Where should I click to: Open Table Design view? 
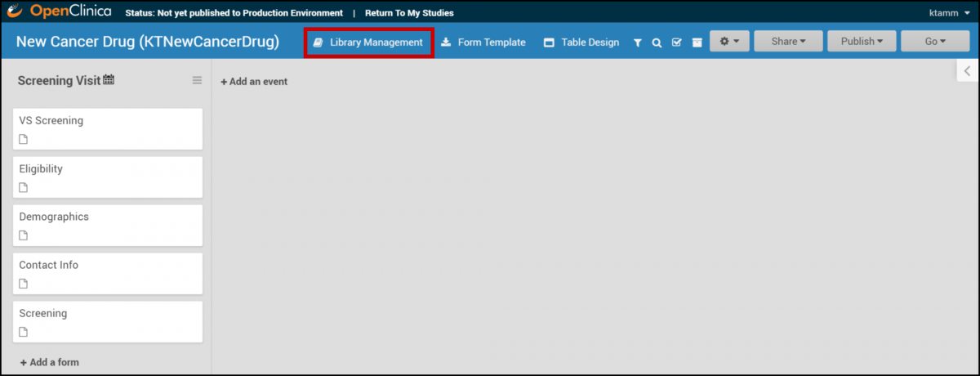(581, 43)
